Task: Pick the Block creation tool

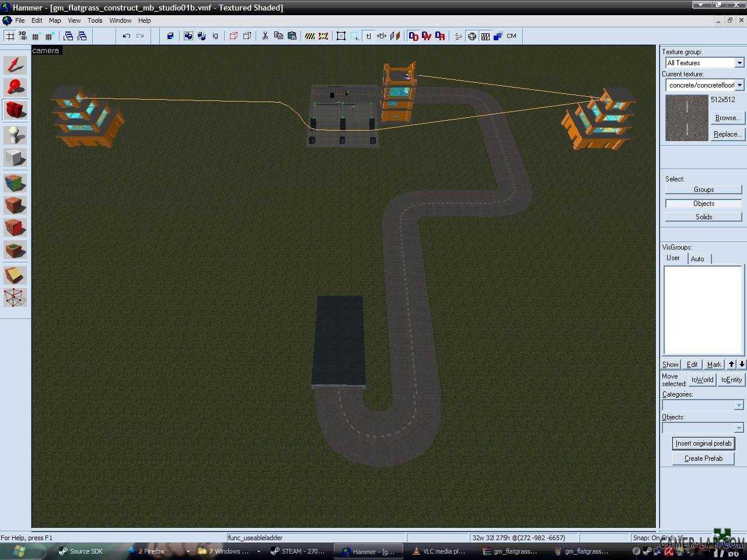Action: point(15,157)
